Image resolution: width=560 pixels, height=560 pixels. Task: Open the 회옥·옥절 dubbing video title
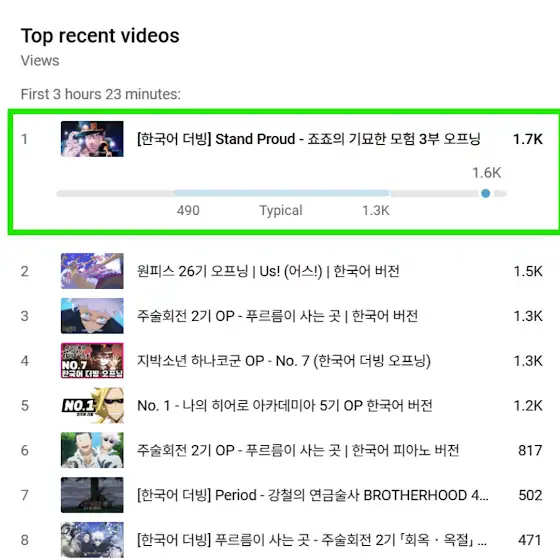click(x=312, y=540)
